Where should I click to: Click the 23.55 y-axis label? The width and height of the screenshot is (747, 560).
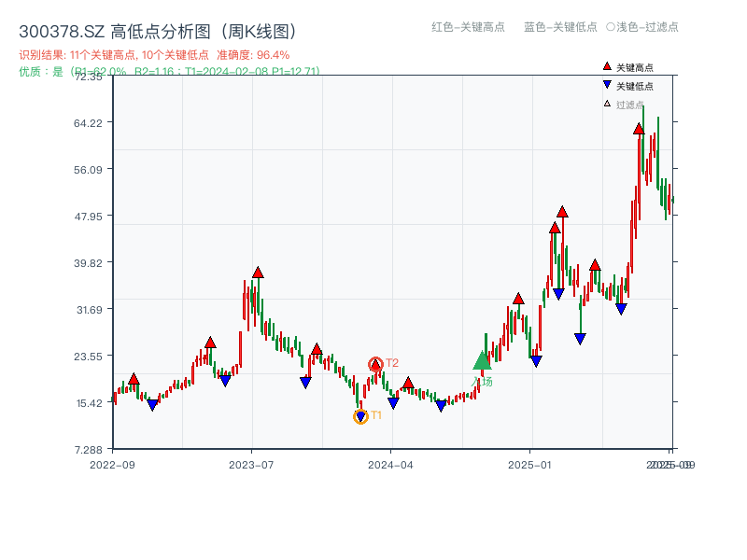tap(88, 357)
